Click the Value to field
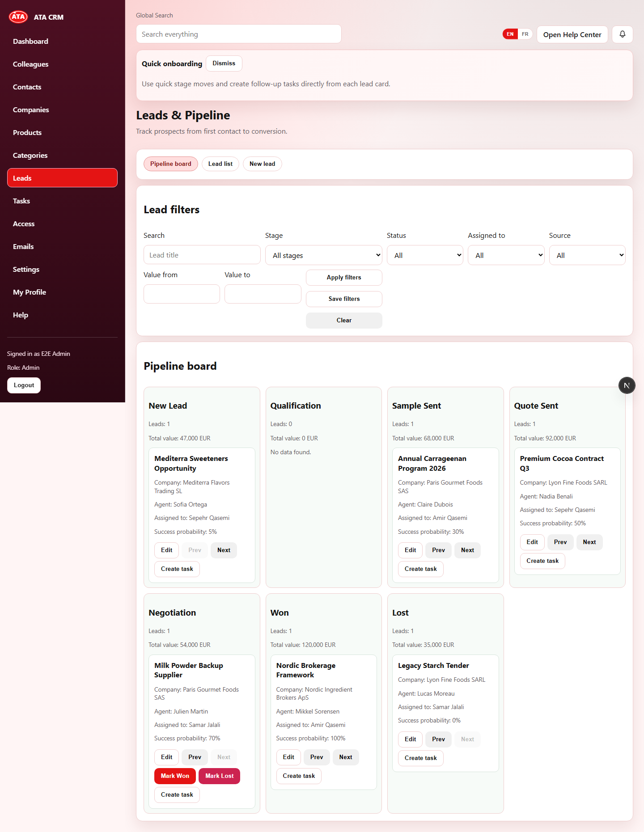This screenshot has height=832, width=644. (x=263, y=294)
